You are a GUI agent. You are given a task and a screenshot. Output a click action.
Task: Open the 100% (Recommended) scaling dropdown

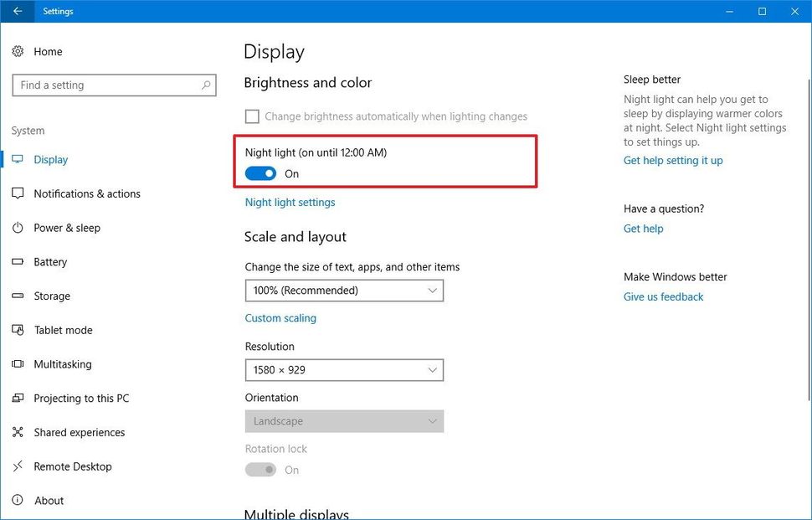tap(344, 291)
